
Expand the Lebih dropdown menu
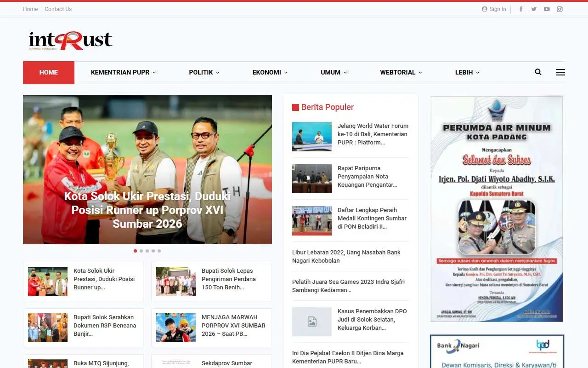(x=467, y=72)
